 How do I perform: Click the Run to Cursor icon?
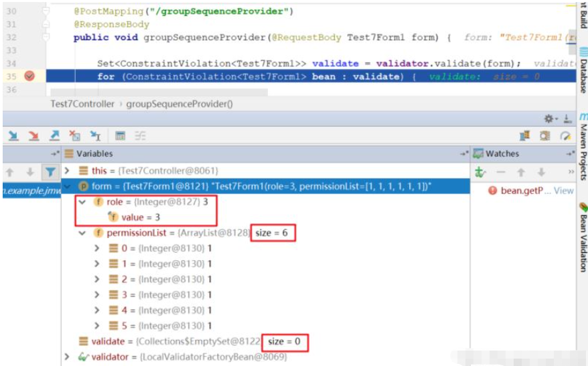[x=95, y=135]
